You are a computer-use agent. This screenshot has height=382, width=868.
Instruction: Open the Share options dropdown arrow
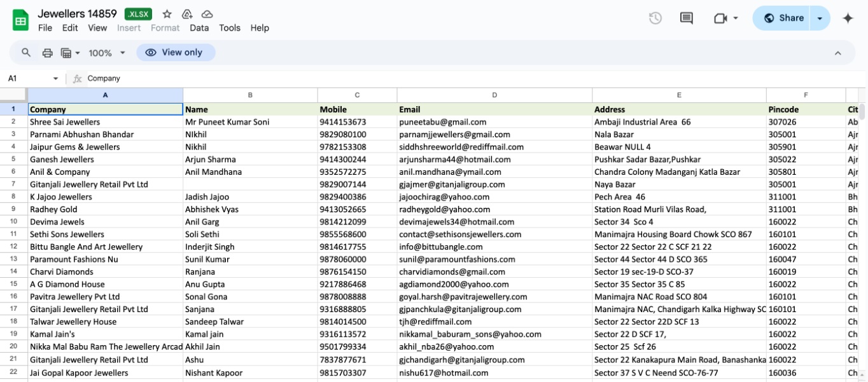tap(820, 18)
